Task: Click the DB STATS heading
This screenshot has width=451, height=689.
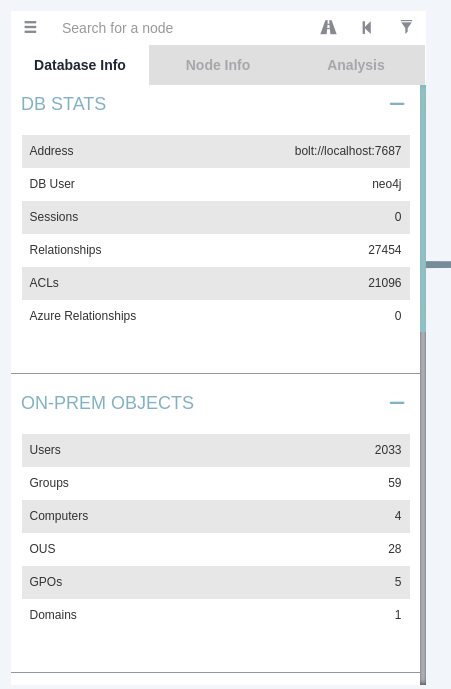Action: [x=64, y=104]
